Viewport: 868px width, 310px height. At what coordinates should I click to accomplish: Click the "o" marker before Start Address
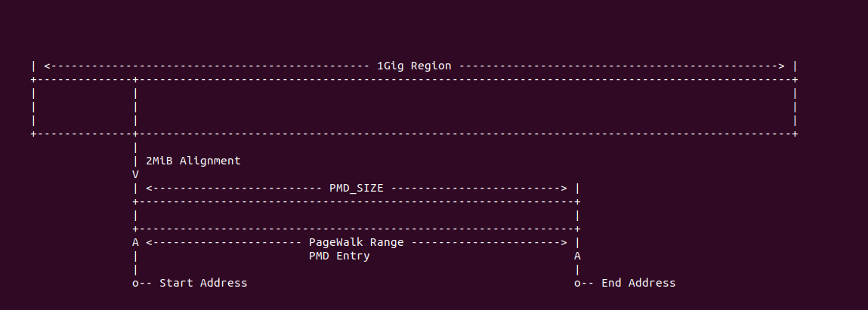point(135,283)
